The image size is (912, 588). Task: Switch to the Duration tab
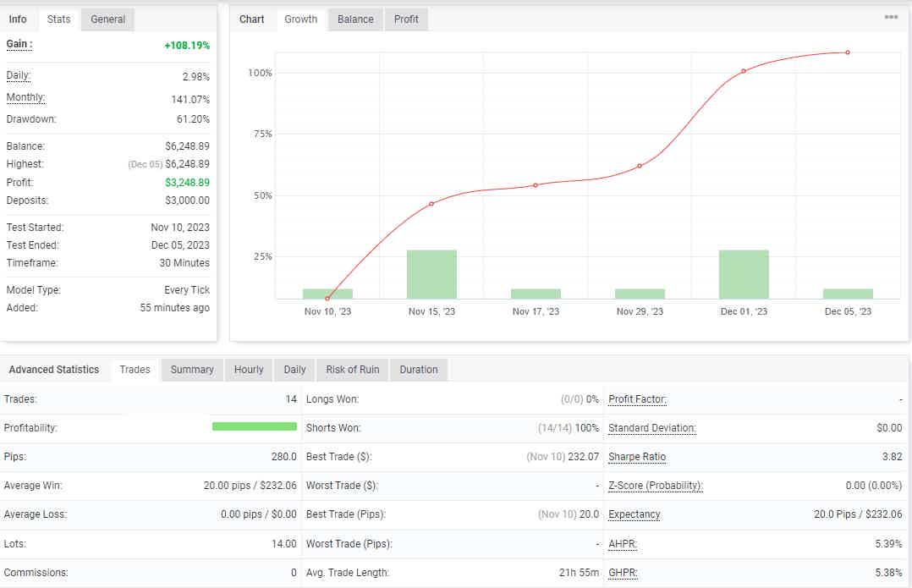418,370
